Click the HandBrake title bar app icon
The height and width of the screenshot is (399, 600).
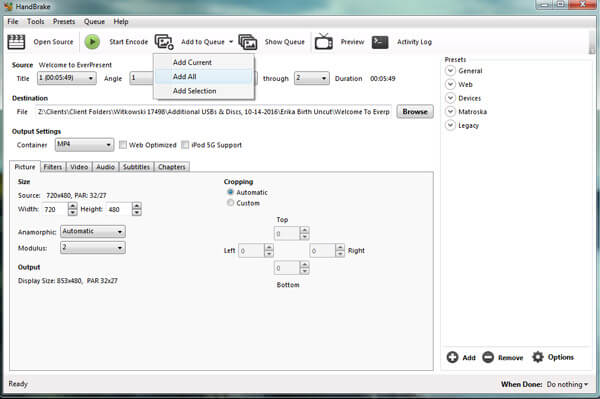(x=8, y=7)
